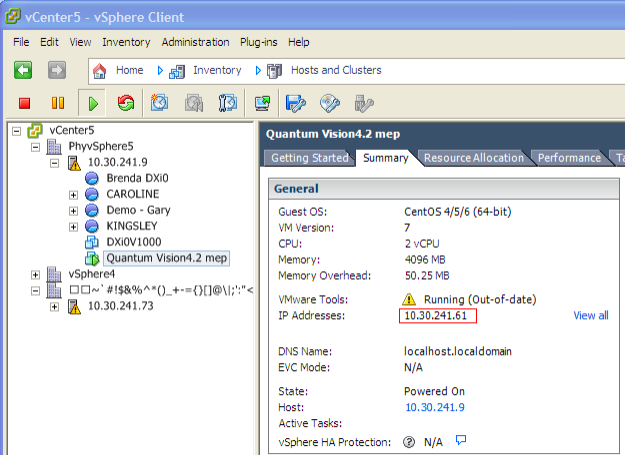
Task: Click the Home house icon
Action: tap(100, 71)
